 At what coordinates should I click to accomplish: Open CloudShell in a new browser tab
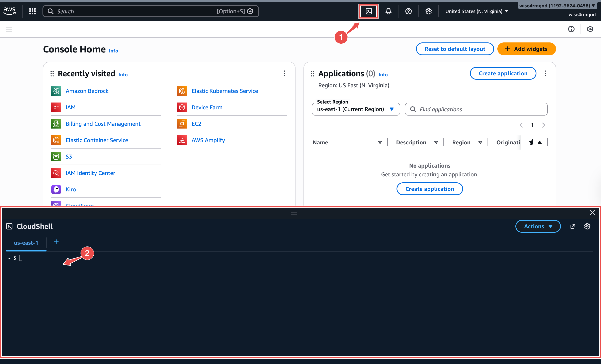[x=573, y=226]
